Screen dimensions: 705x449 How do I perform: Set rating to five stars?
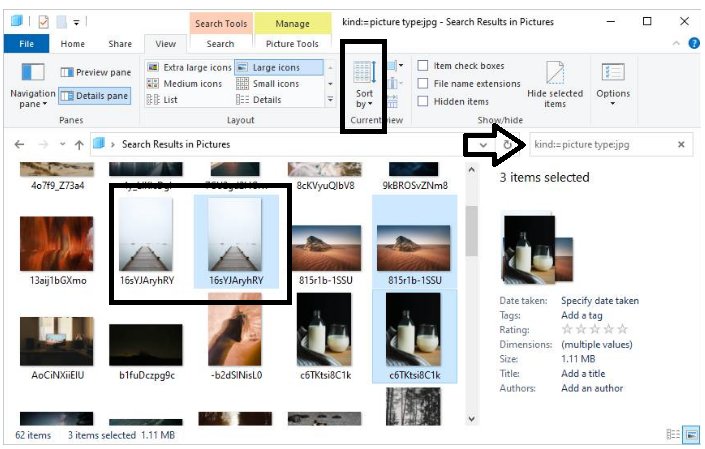tap(622, 329)
